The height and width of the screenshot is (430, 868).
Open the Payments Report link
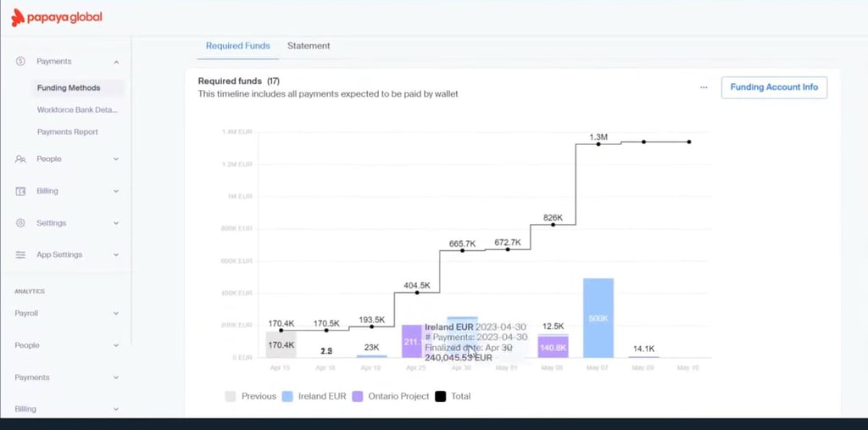[68, 131]
